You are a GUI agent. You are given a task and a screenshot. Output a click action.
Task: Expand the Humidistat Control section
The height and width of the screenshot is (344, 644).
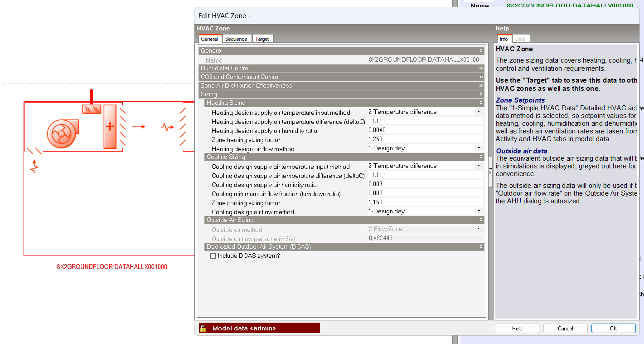pyautogui.click(x=481, y=69)
